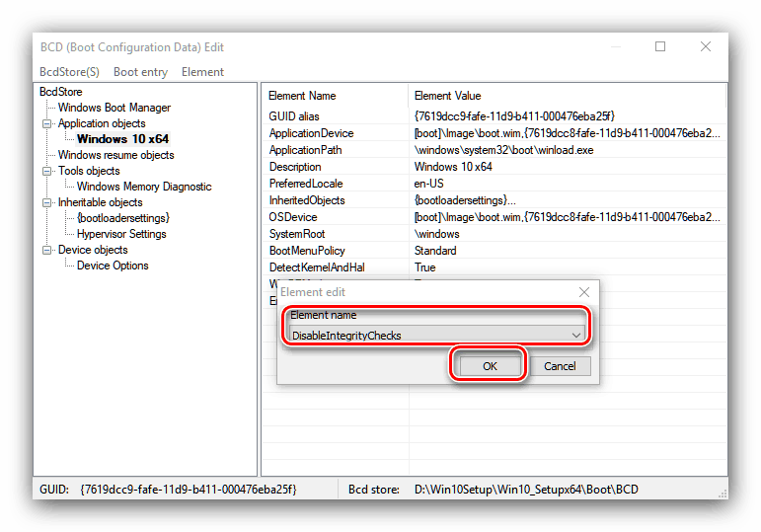Select the InheritedObjects row
Screen dimensions: 761x532
tap(495, 200)
